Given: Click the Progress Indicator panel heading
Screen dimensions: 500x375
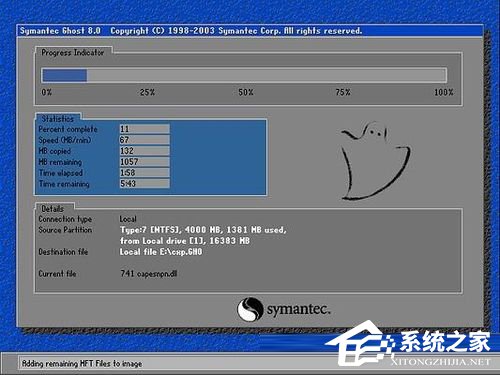Looking at the screenshot, I should (x=73, y=52).
